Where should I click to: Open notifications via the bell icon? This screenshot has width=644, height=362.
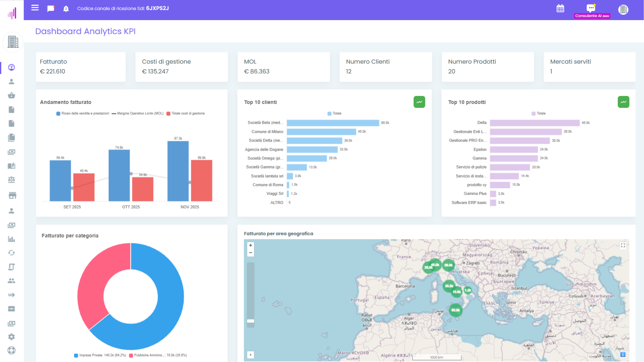tap(66, 8)
